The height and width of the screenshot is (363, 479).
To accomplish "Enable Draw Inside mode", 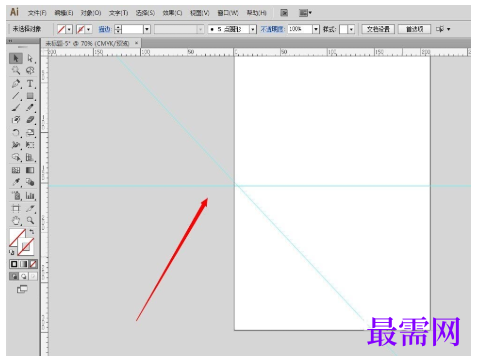I will (33, 276).
